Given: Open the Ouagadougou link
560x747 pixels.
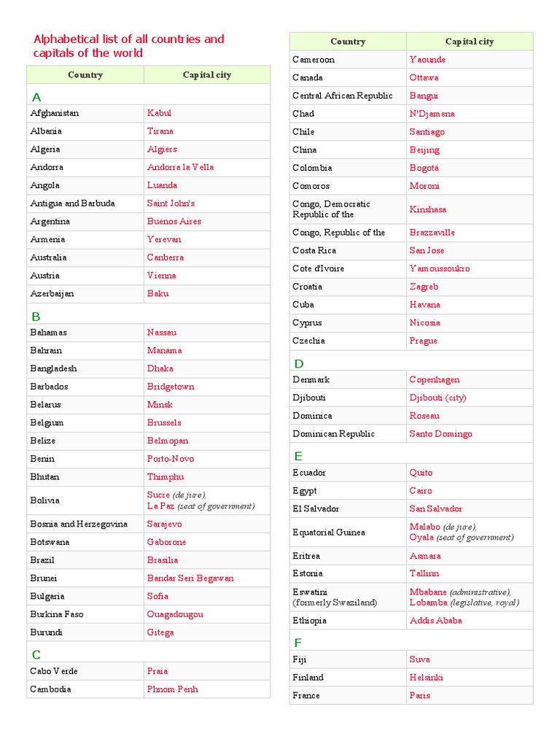Looking at the screenshot, I should pos(175,614).
